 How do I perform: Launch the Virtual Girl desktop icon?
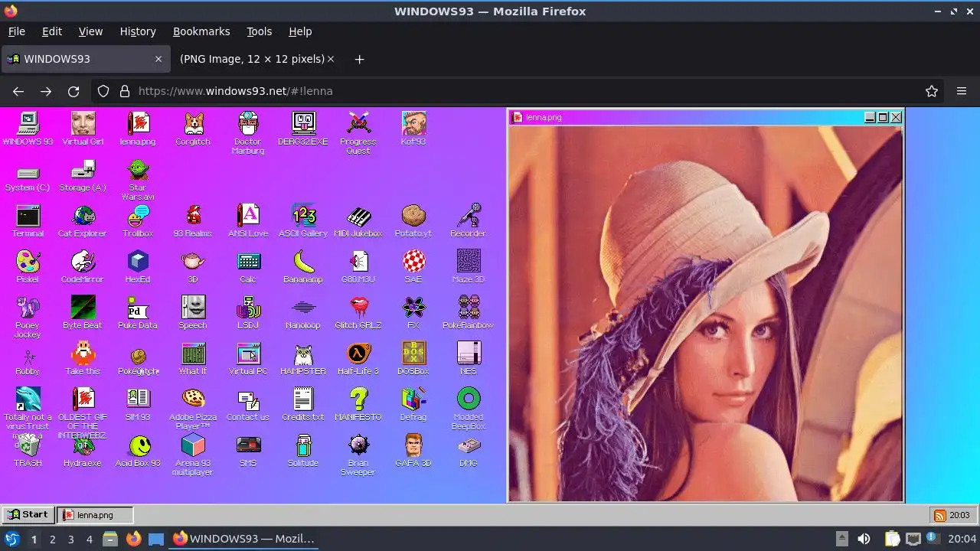[x=83, y=123]
